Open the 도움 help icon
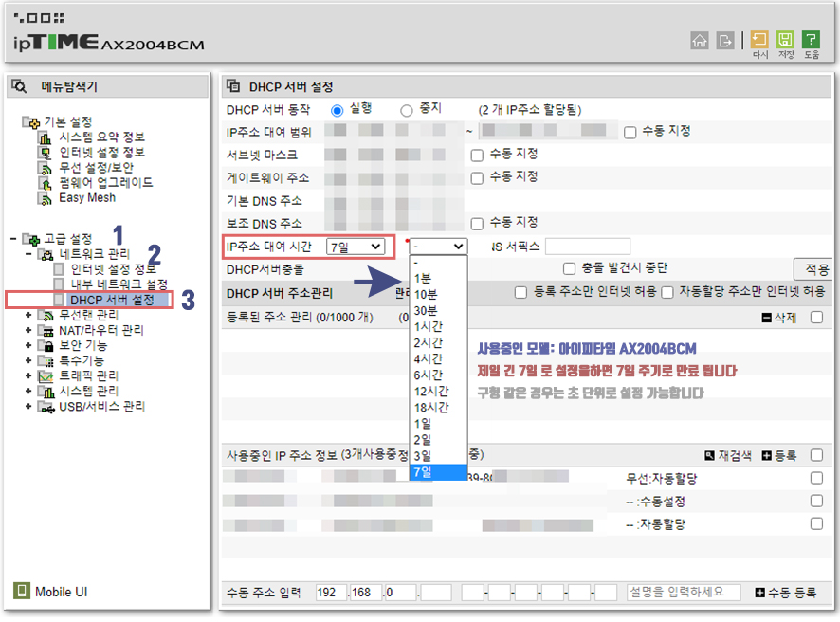 pos(811,39)
